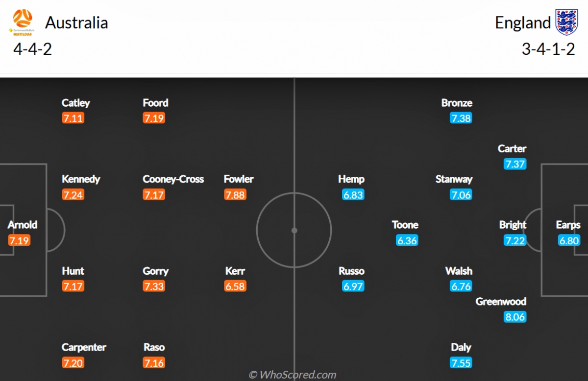Select goalkeeper Arnold's name

(x=23, y=225)
